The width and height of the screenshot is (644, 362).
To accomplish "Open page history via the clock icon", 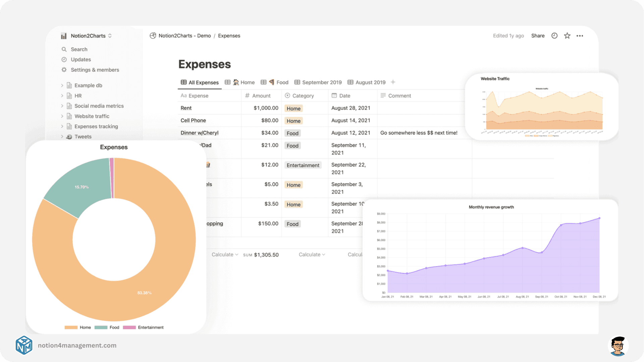I will (554, 36).
